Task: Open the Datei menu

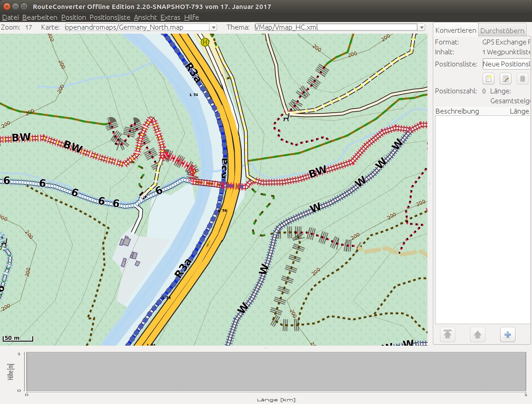Action: click(10, 18)
